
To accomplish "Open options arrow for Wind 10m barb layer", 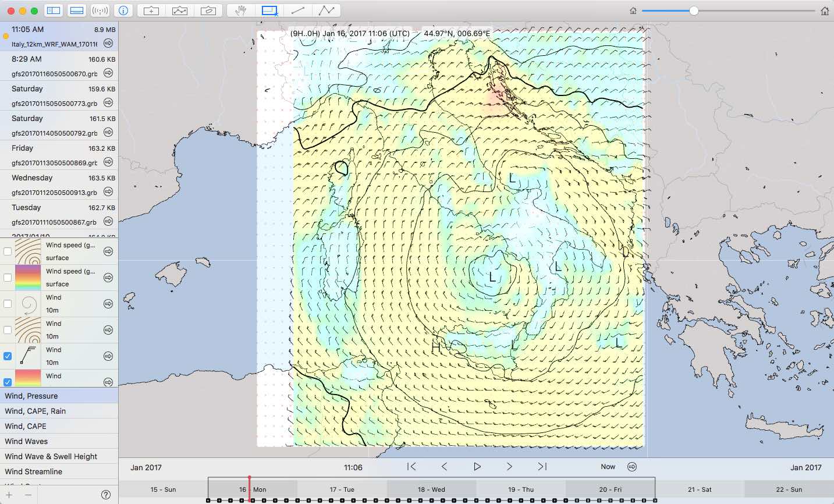I will point(108,356).
